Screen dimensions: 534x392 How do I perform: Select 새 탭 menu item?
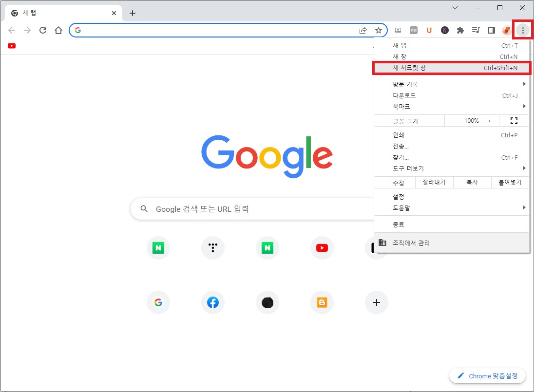coord(452,45)
